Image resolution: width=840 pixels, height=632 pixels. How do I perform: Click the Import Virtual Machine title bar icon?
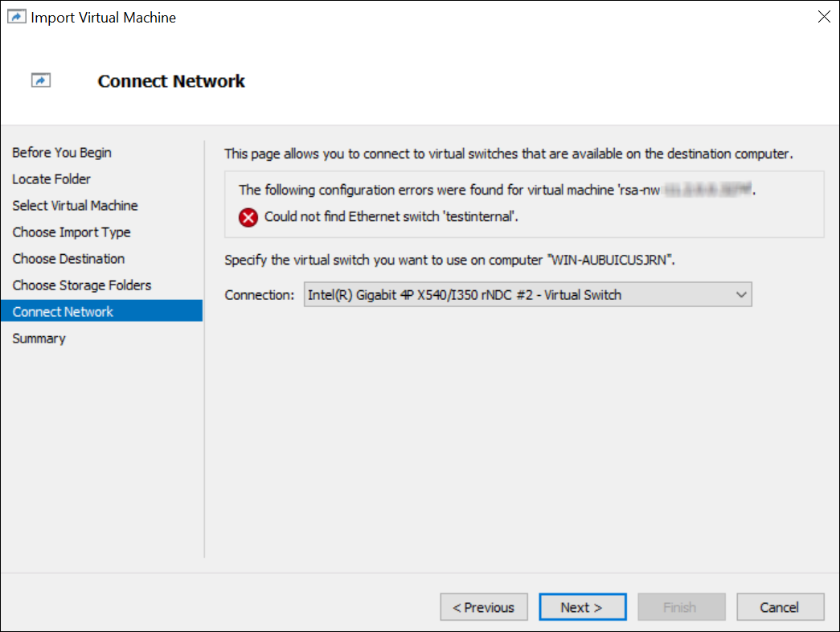[x=15, y=17]
